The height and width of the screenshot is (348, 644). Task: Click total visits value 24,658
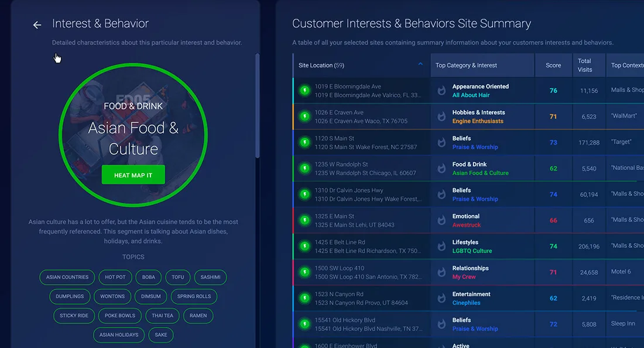pyautogui.click(x=589, y=272)
